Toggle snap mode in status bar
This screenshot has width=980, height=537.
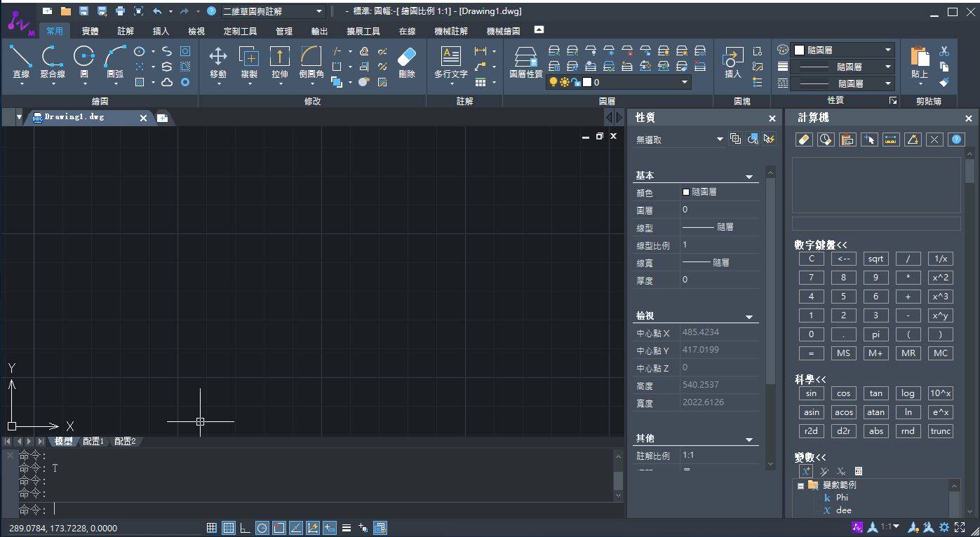click(211, 528)
